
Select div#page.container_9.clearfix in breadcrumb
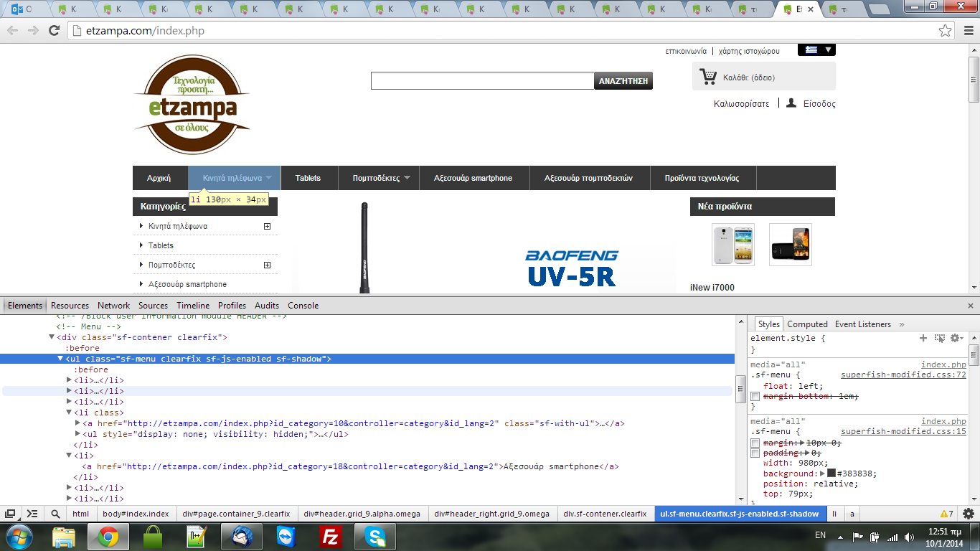click(236, 514)
